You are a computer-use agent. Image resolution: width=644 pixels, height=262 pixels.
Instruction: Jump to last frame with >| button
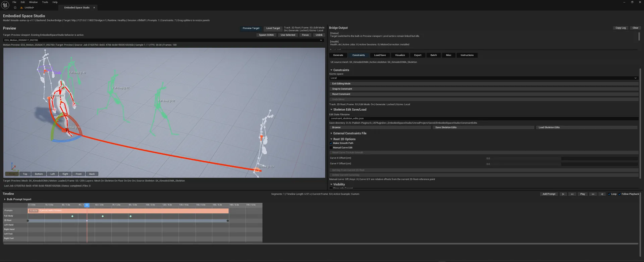pyautogui.click(x=602, y=194)
